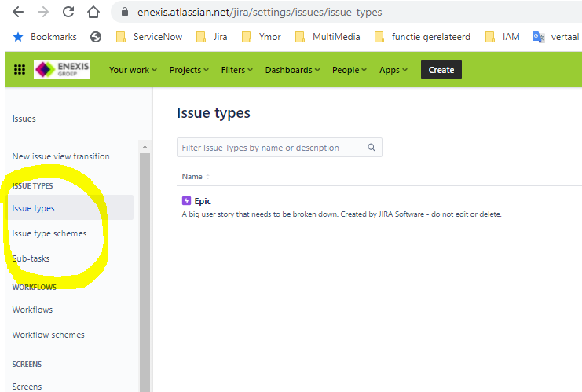Click the lock icon in the address bar
The image size is (582, 392).
pyautogui.click(x=125, y=12)
